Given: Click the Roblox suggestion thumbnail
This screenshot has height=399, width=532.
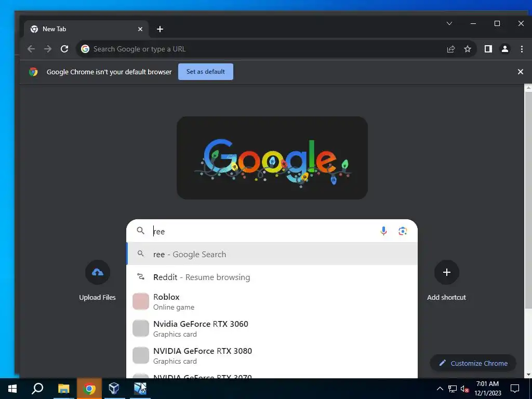Looking at the screenshot, I should (141, 301).
